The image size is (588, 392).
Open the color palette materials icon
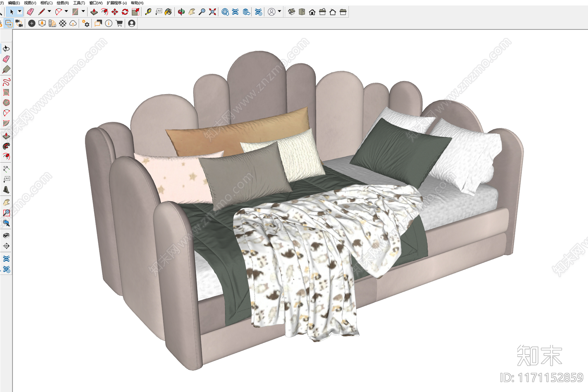click(x=52, y=24)
